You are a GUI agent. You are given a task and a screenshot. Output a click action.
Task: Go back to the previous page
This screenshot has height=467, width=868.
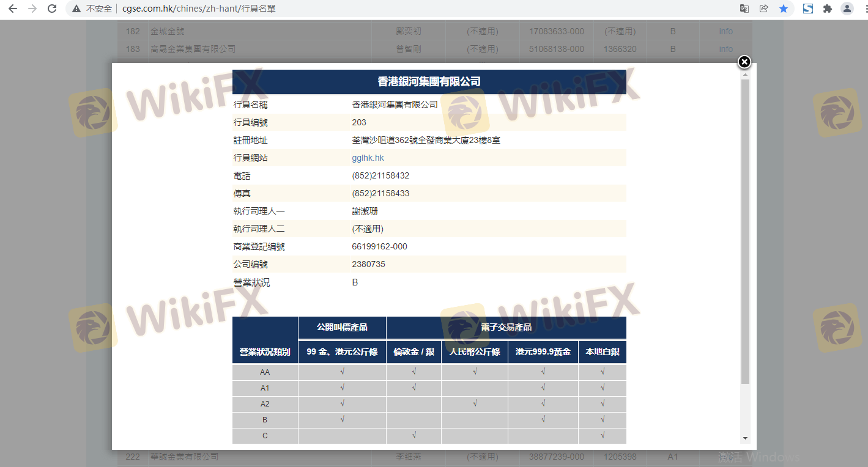coord(13,9)
